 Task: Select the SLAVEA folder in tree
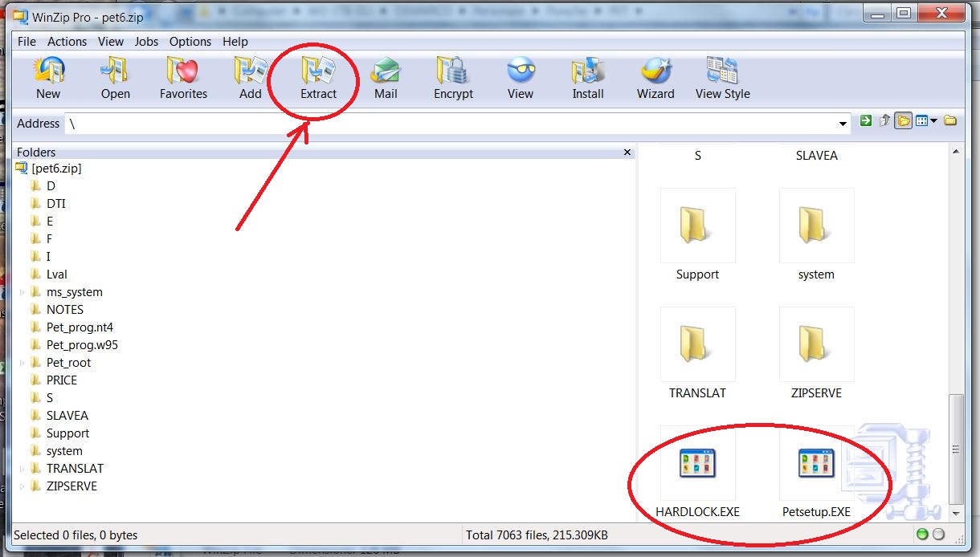pos(67,416)
